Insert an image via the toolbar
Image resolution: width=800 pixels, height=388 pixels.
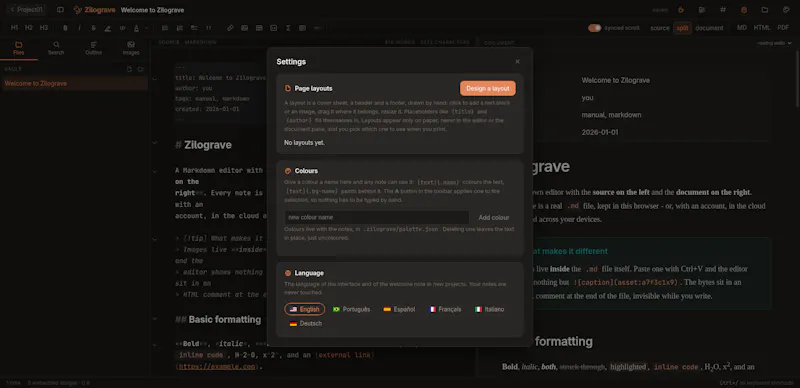(244, 28)
